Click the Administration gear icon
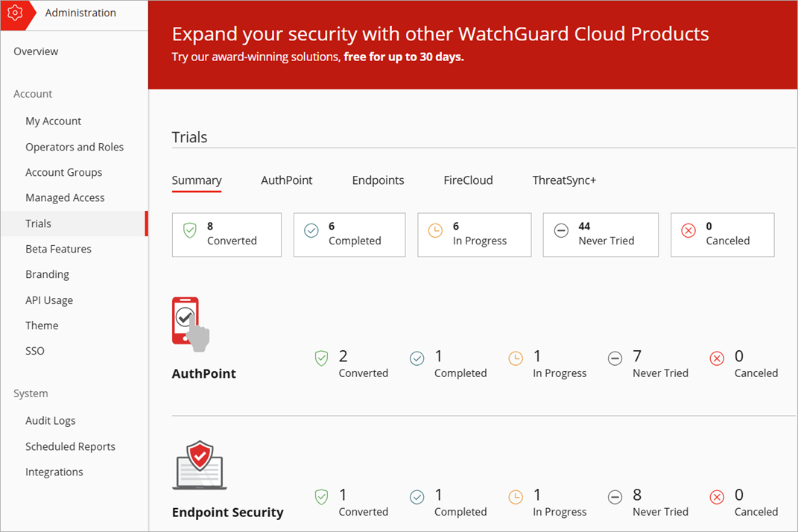 [x=15, y=12]
